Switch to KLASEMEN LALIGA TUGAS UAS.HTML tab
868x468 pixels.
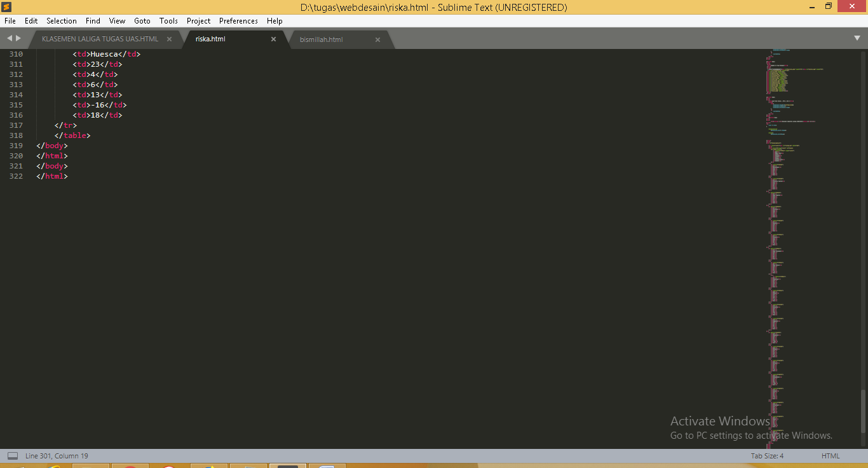(100, 39)
